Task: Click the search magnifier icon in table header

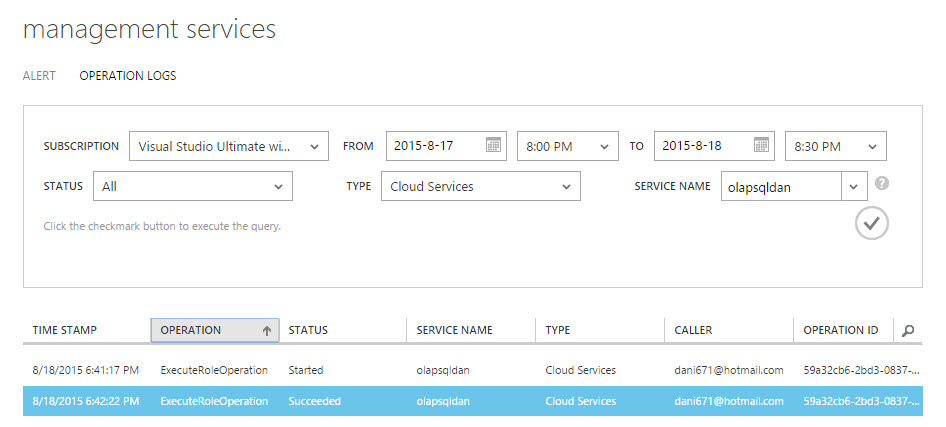Action: 908,330
